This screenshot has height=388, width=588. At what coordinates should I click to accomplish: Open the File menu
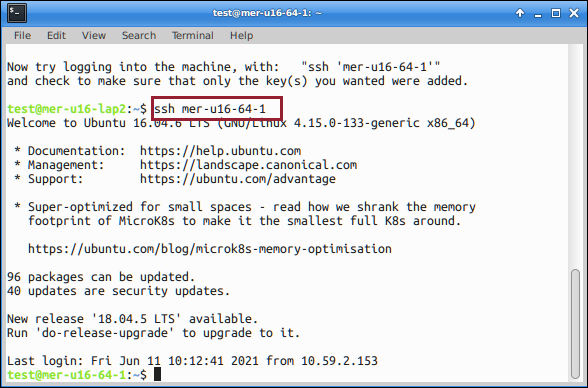[x=22, y=36]
